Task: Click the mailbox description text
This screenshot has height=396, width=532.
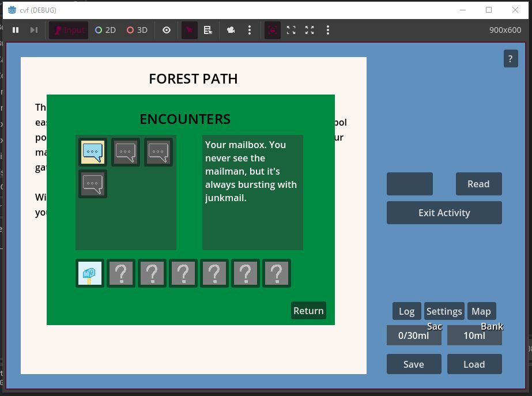Action: click(x=251, y=171)
